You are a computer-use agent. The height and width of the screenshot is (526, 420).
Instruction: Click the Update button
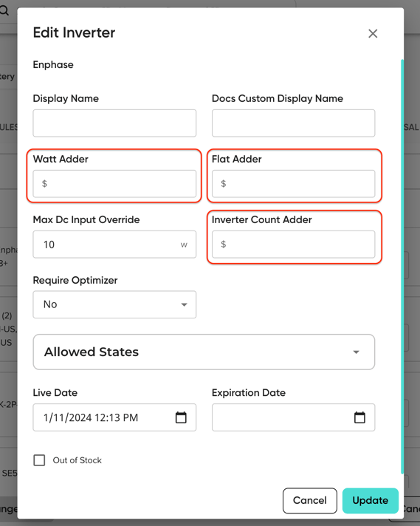371,500
